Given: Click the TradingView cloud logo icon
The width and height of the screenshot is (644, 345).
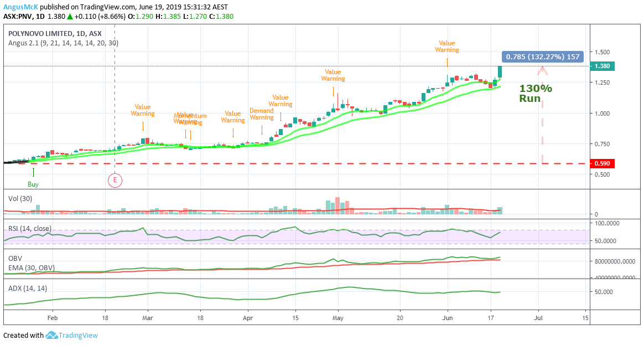Looking at the screenshot, I should (x=51, y=335).
